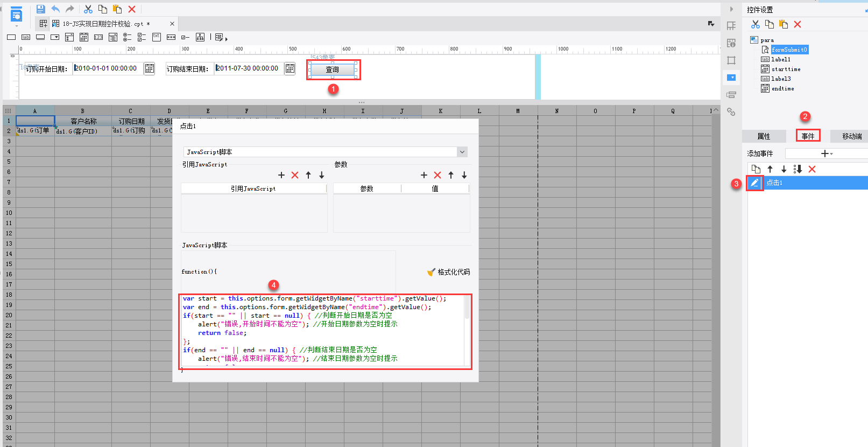Add a date widget from the widget toolbar
Image resolution: width=868 pixels, height=447 pixels.
click(x=84, y=37)
